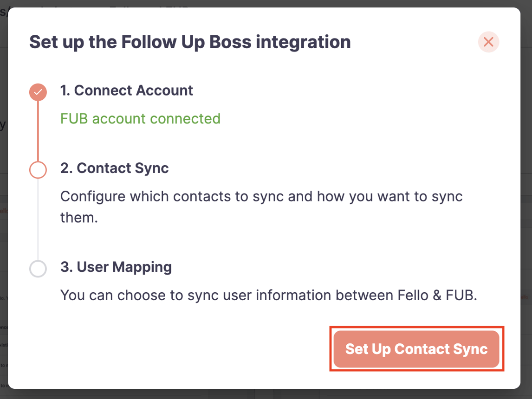This screenshot has width=532, height=399.
Task: Jump to User Mapping via its step indicator
Action: coord(38,269)
